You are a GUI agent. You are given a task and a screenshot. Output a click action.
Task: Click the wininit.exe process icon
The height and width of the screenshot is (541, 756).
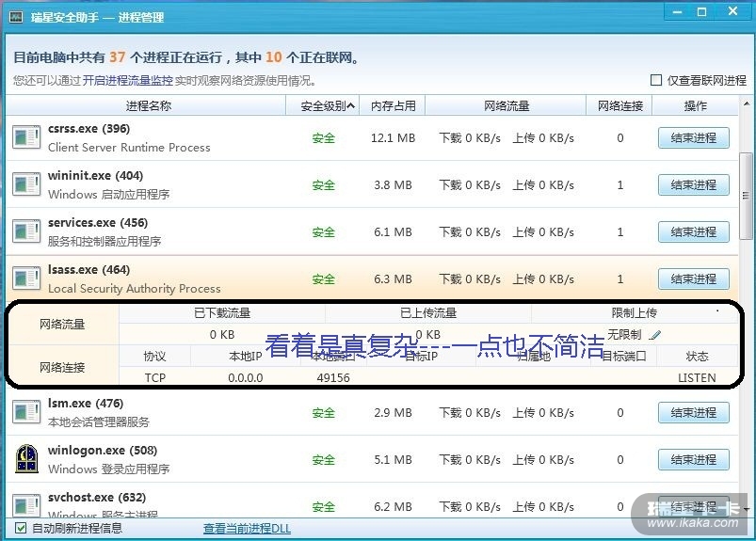click(x=26, y=184)
